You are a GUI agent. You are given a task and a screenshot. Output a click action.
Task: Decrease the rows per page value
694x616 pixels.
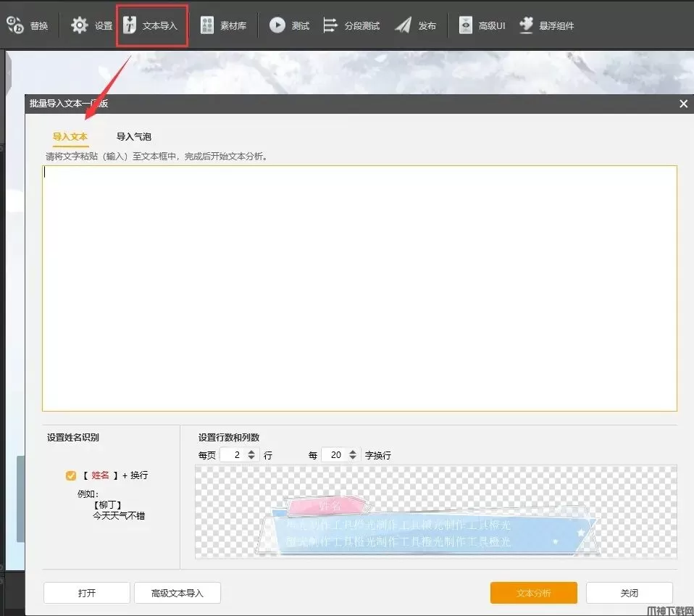point(251,459)
